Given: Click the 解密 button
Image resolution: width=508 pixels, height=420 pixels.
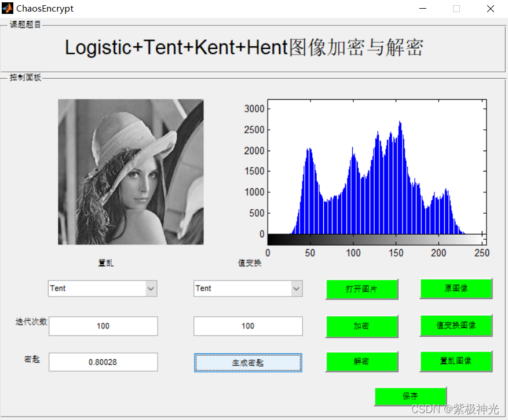Looking at the screenshot, I should 361,361.
